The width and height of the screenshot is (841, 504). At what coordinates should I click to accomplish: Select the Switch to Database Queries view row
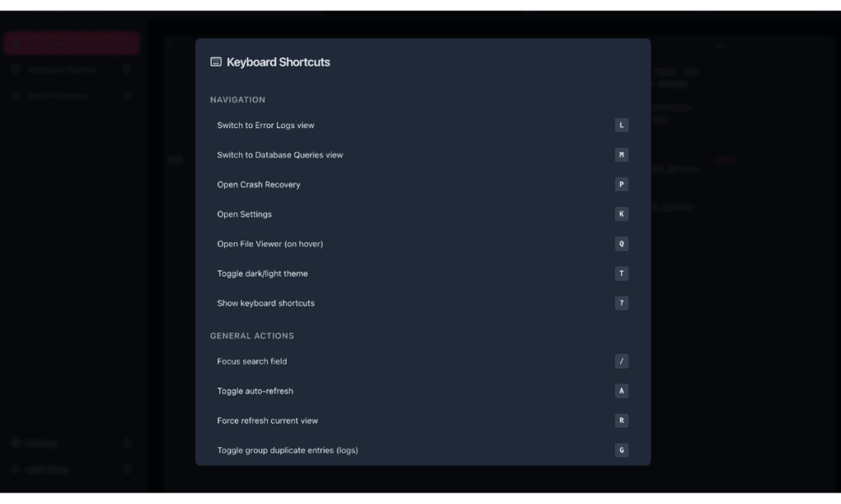[x=423, y=155]
